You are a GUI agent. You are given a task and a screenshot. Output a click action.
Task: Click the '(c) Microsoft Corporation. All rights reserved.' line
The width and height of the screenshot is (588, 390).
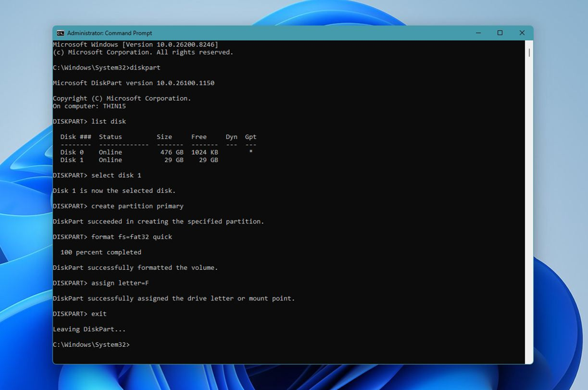coord(143,52)
